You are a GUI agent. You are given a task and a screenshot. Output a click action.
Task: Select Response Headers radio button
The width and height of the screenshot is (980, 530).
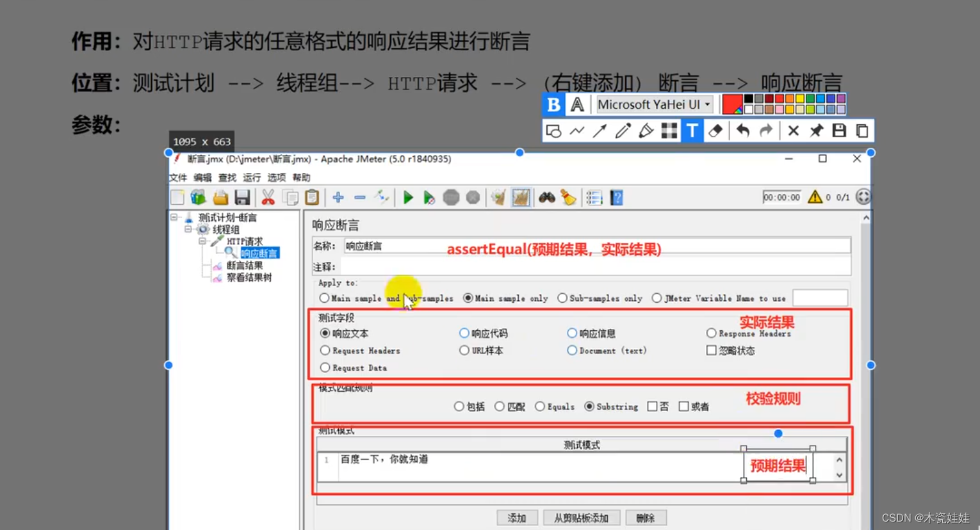click(x=711, y=333)
